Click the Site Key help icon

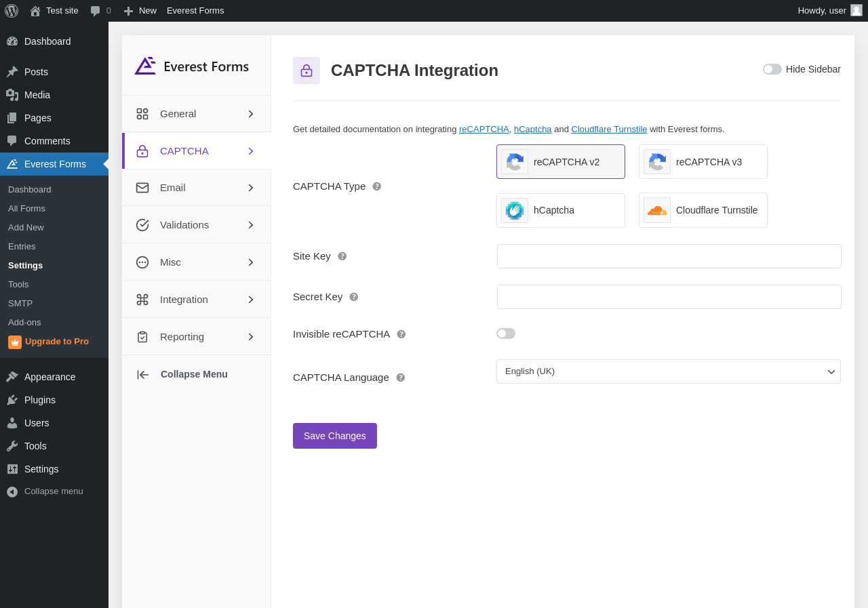[342, 256]
